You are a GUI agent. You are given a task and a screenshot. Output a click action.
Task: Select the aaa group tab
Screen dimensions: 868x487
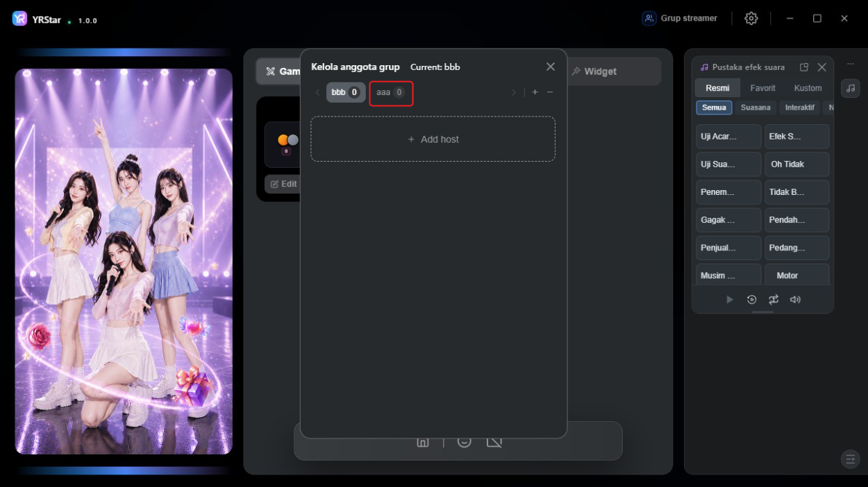[x=391, y=93]
